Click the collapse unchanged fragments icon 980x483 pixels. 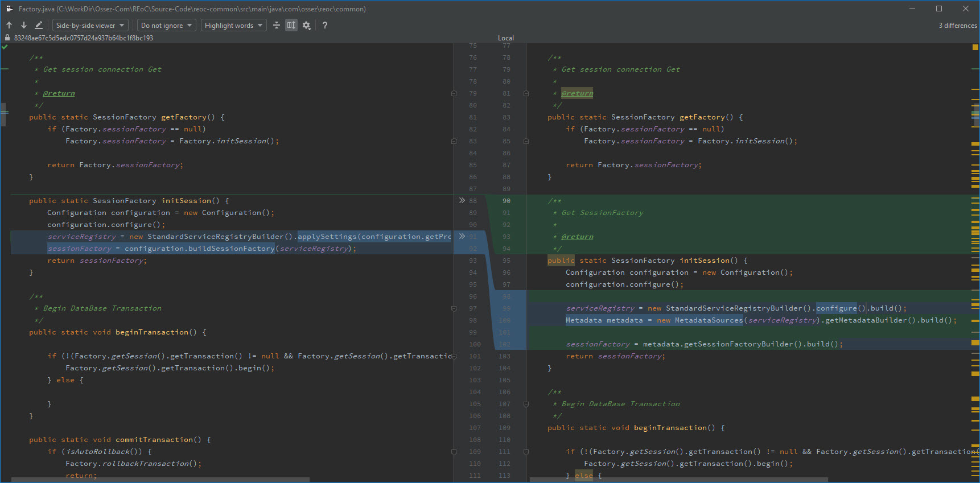tap(277, 25)
